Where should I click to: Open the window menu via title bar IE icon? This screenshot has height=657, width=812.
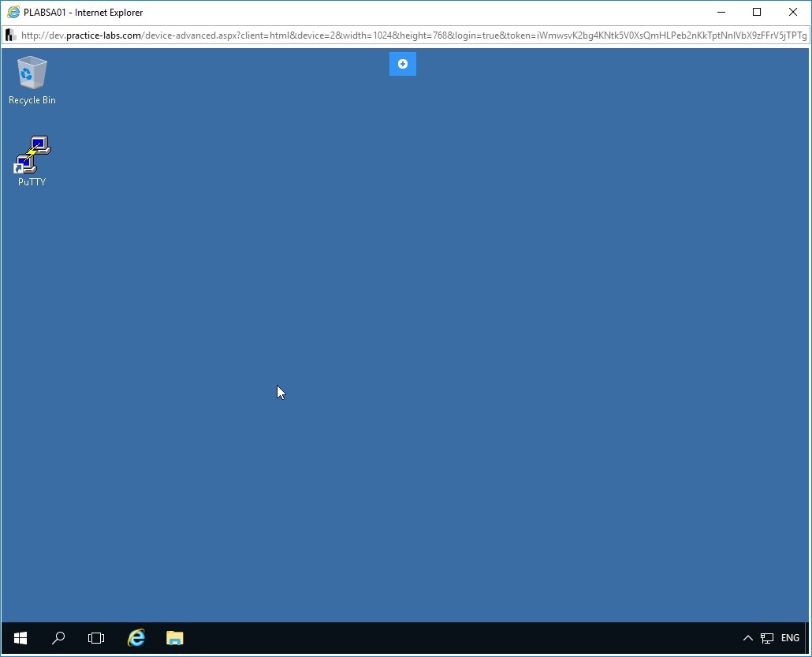coord(13,12)
